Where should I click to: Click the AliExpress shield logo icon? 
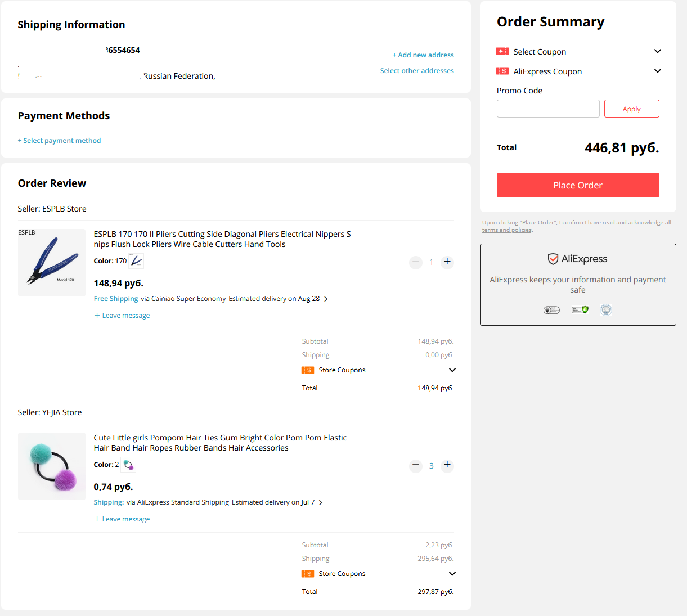click(553, 259)
